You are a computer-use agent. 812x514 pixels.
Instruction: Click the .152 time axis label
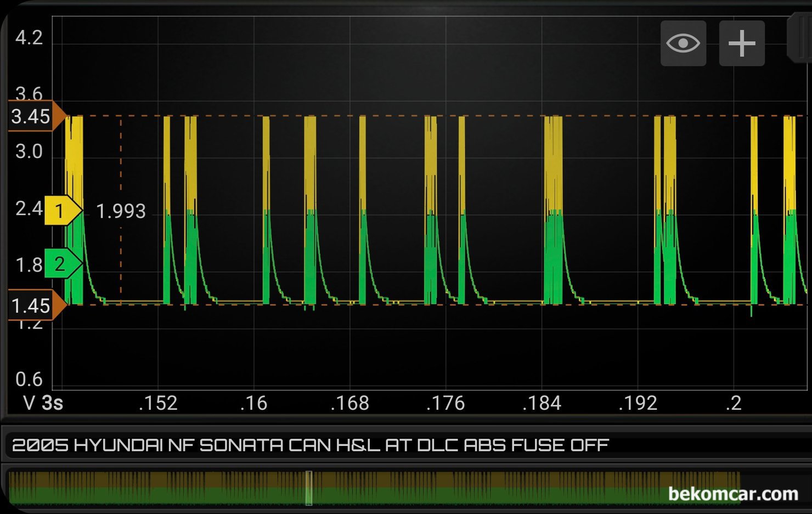pos(158,403)
